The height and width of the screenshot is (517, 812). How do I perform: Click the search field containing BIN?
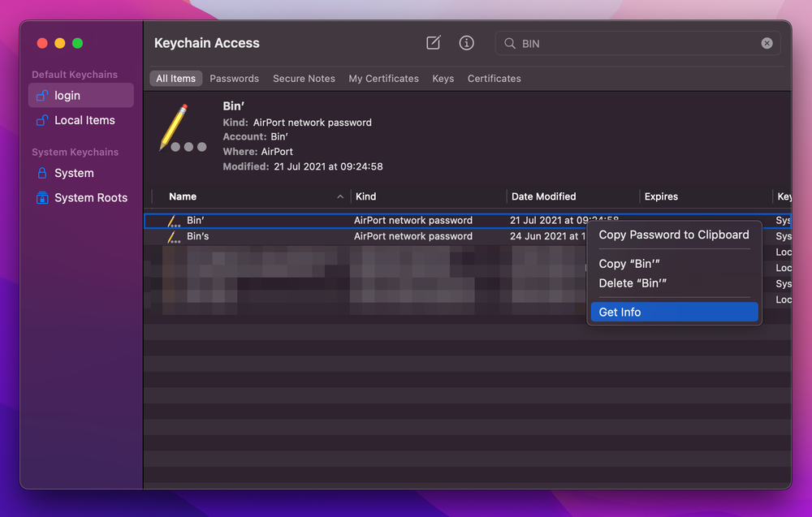pos(637,44)
